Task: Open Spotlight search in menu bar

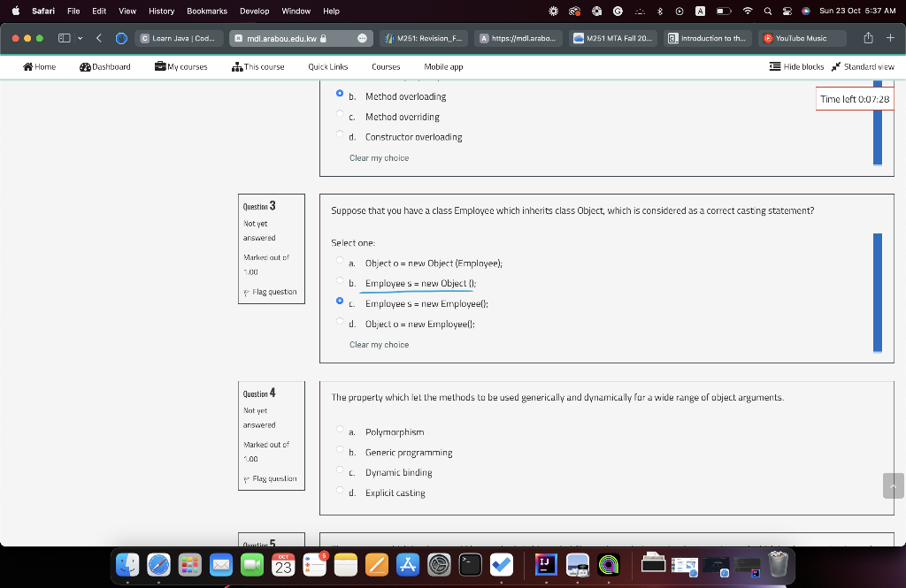Action: pos(767,11)
